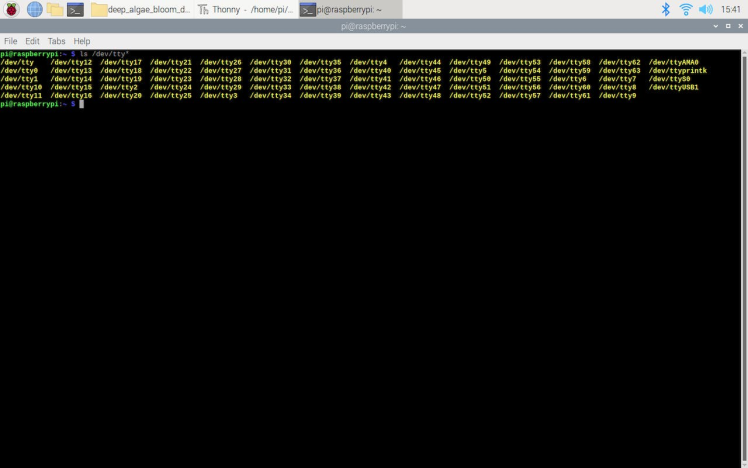The image size is (748, 468).
Task: Open the Wi-Fi network tray menu
Action: pos(686,9)
